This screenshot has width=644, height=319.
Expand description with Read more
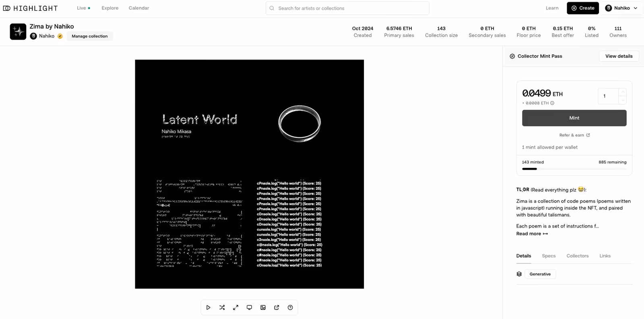tap(532, 234)
